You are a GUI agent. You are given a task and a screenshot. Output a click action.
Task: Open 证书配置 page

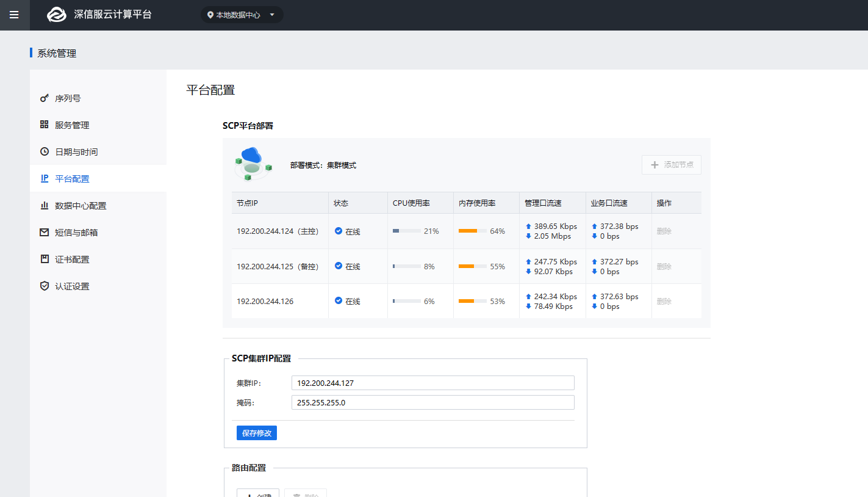coord(98,259)
